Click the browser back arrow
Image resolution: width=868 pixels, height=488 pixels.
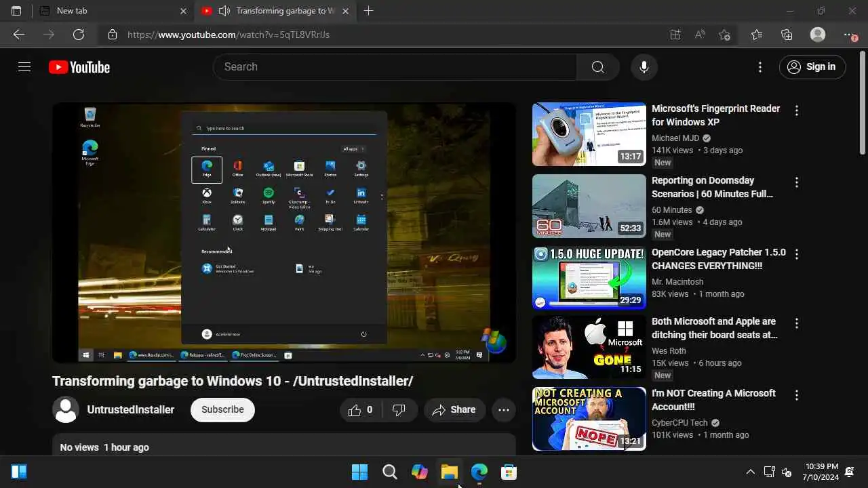tap(19, 35)
